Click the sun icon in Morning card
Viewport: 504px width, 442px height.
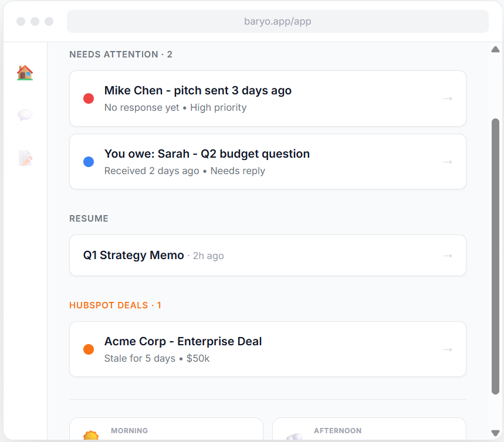coord(91,435)
